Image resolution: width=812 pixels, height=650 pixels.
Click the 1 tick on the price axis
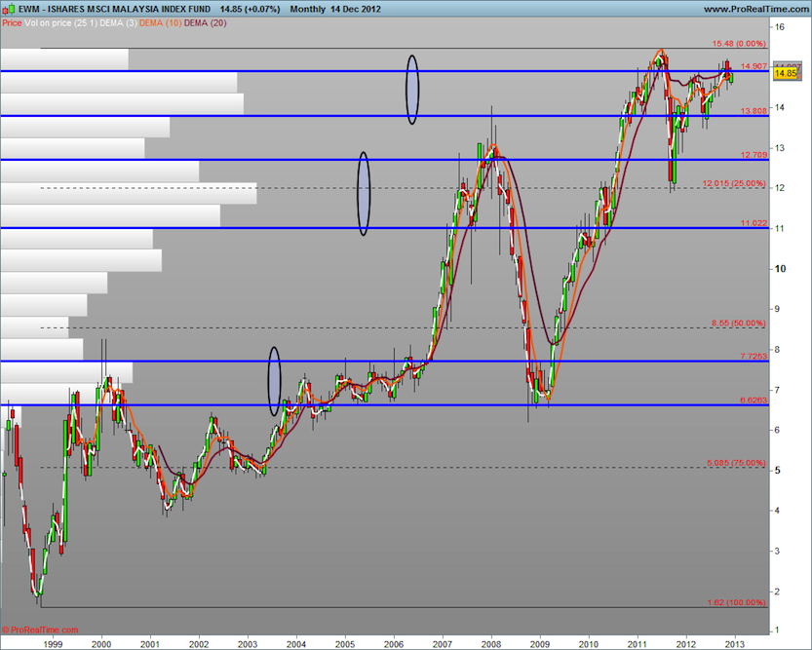coord(778,631)
